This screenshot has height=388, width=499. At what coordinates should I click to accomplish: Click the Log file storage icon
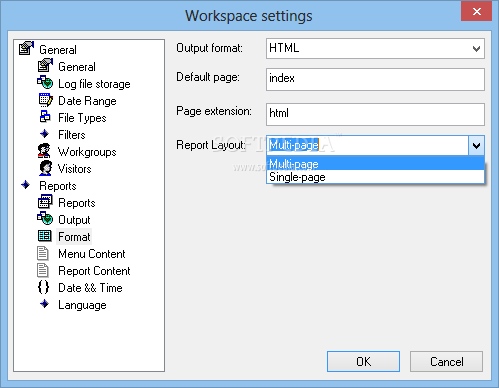(45, 82)
